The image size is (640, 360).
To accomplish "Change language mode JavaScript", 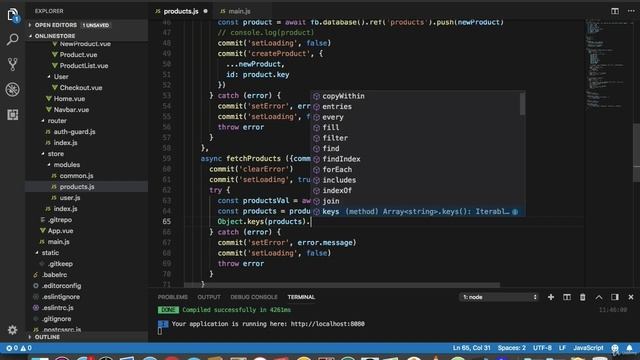I will (588, 348).
